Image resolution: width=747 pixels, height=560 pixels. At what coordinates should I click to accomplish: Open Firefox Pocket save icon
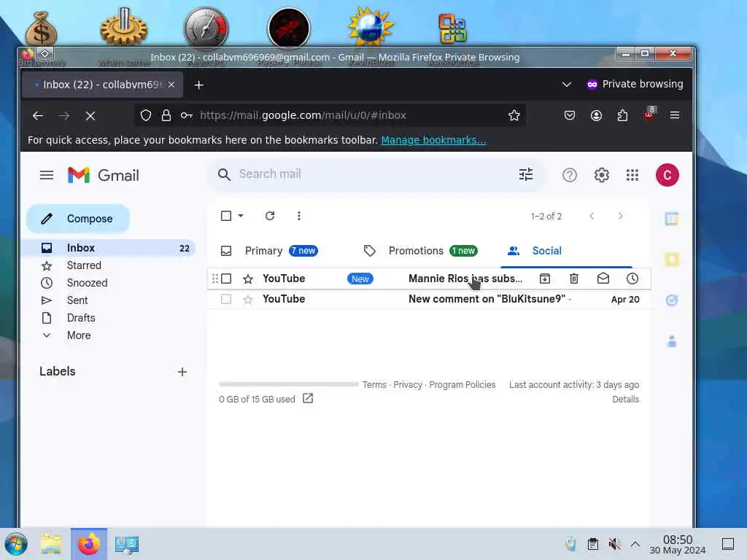(x=569, y=115)
